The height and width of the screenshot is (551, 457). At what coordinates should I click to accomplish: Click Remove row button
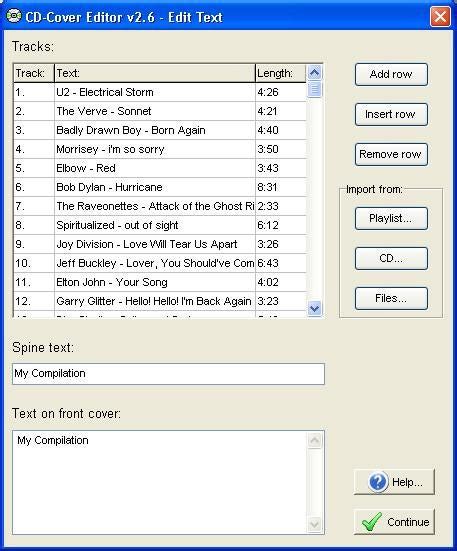[x=391, y=154]
